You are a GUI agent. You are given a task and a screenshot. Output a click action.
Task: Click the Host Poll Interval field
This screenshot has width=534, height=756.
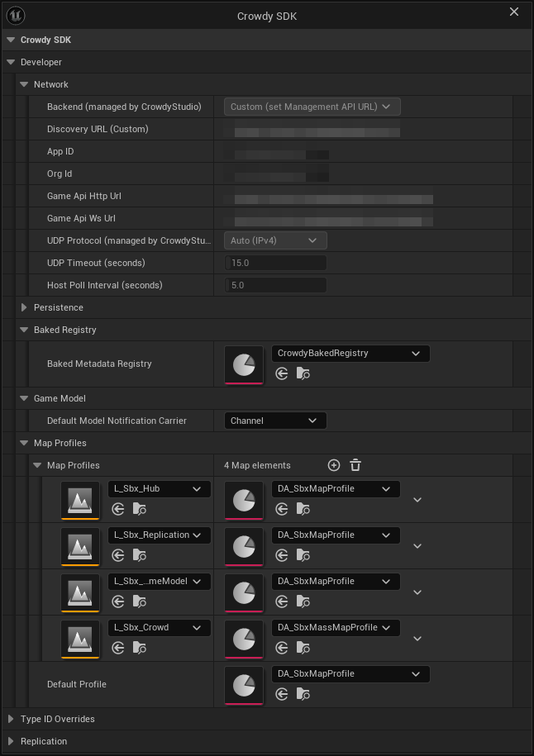[275, 285]
